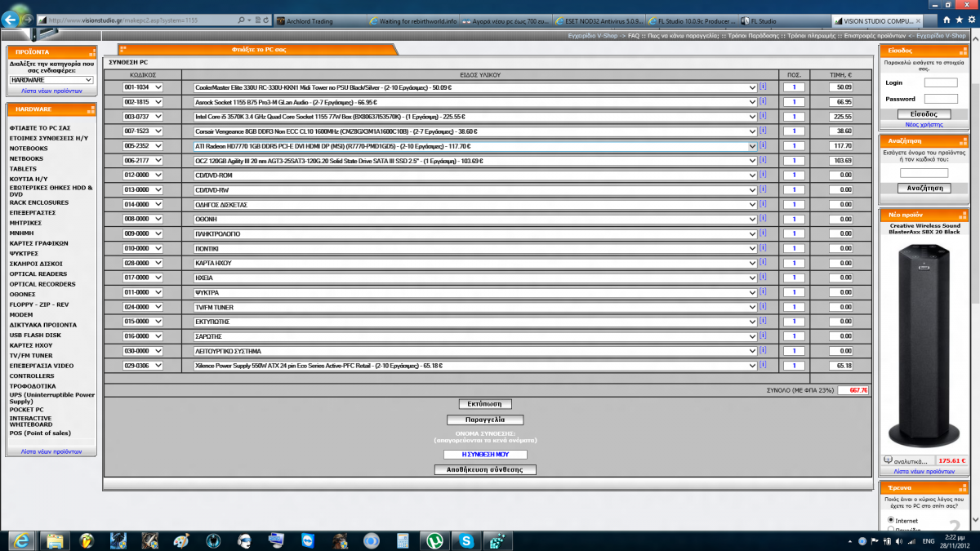Viewport: 980px width, 551px height.
Task: Expand the CD/DVD-RW product dropdown
Action: [475, 190]
